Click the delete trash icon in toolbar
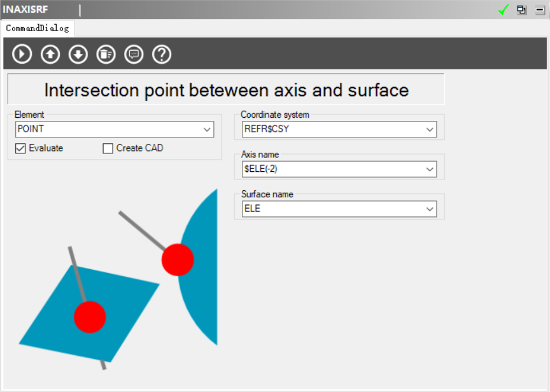Image resolution: width=550 pixels, height=392 pixels. [106, 54]
